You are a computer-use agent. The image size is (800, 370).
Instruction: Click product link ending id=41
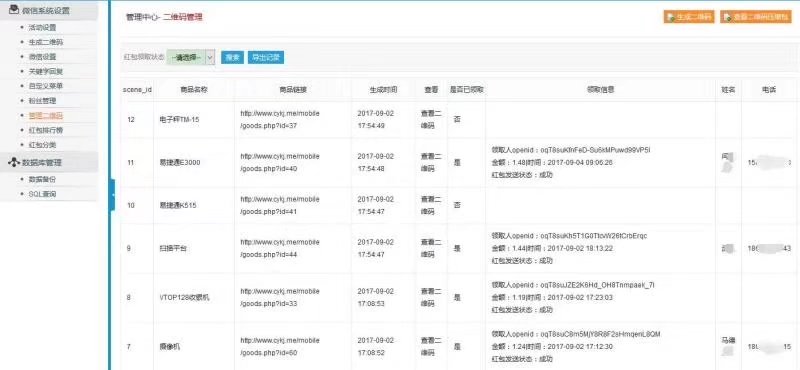(x=280, y=205)
